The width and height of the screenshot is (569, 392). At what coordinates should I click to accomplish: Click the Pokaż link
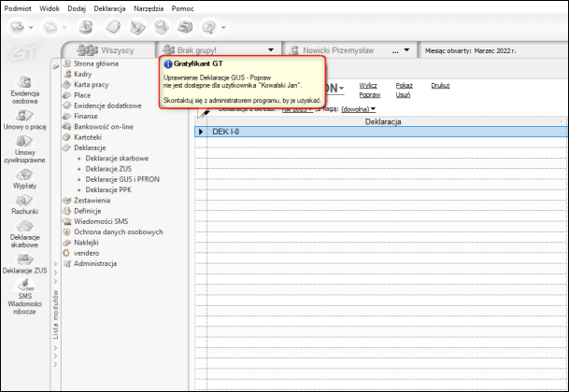pyautogui.click(x=404, y=86)
